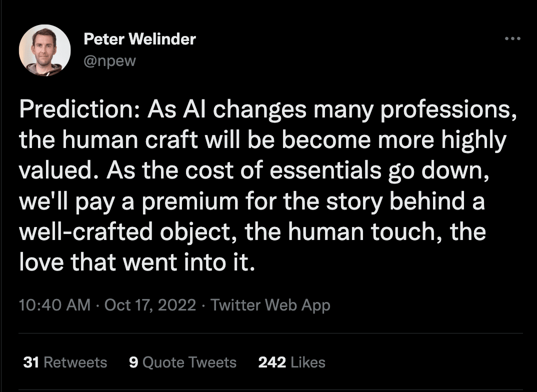Click Peter Welinder's profile avatar photo
This screenshot has height=392, width=537.
click(x=45, y=50)
